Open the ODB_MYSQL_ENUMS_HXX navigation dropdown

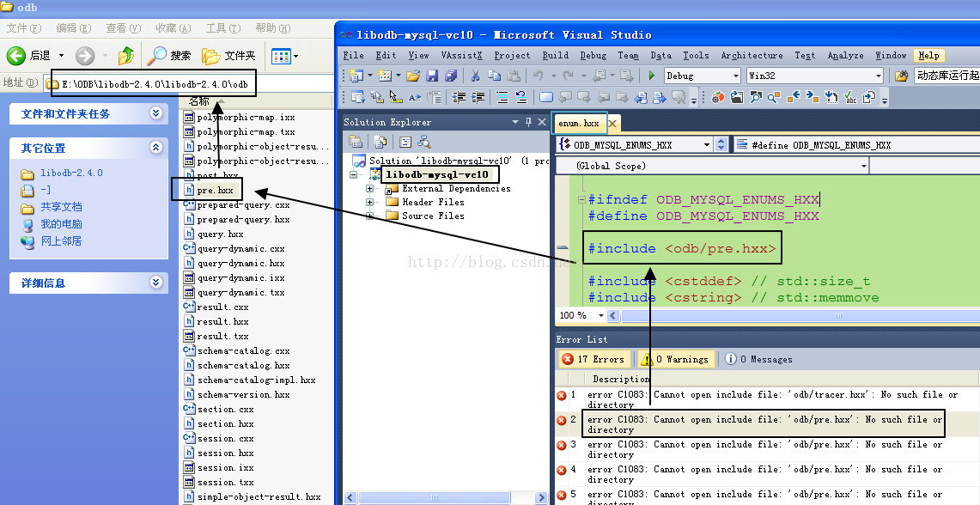tap(707, 144)
